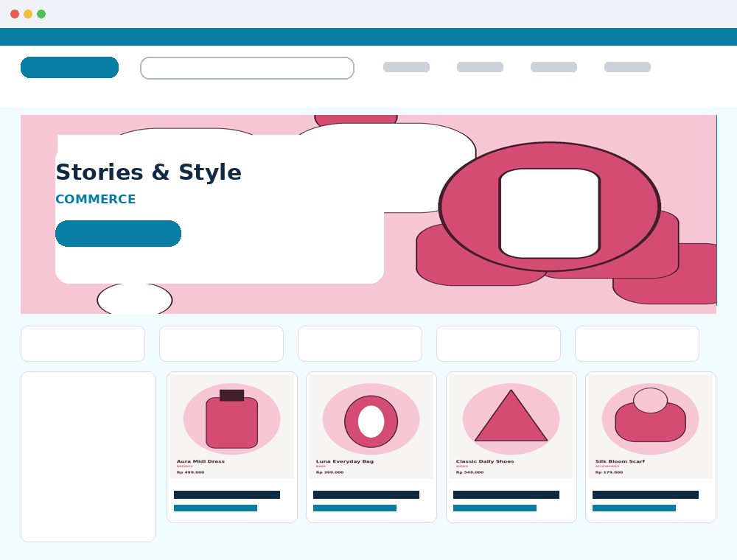737x560 pixels.
Task: Click the navy bar on Silk Bloom Scarf card
Action: pyautogui.click(x=646, y=494)
